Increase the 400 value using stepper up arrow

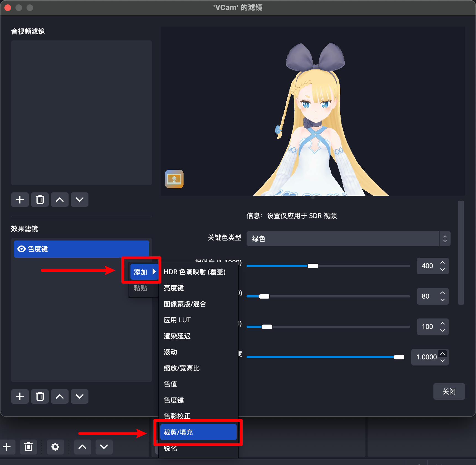(x=443, y=262)
